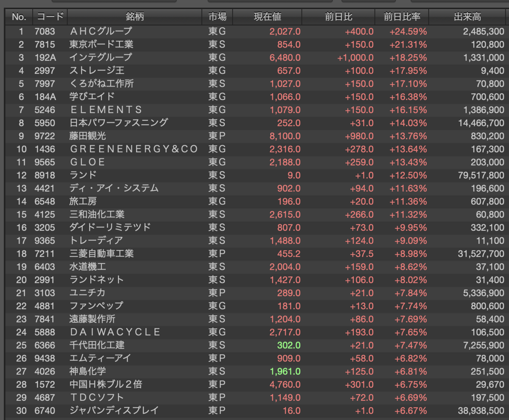The height and width of the screenshot is (420, 509).
Task: Click percentage +24.59%
Action: point(408,31)
